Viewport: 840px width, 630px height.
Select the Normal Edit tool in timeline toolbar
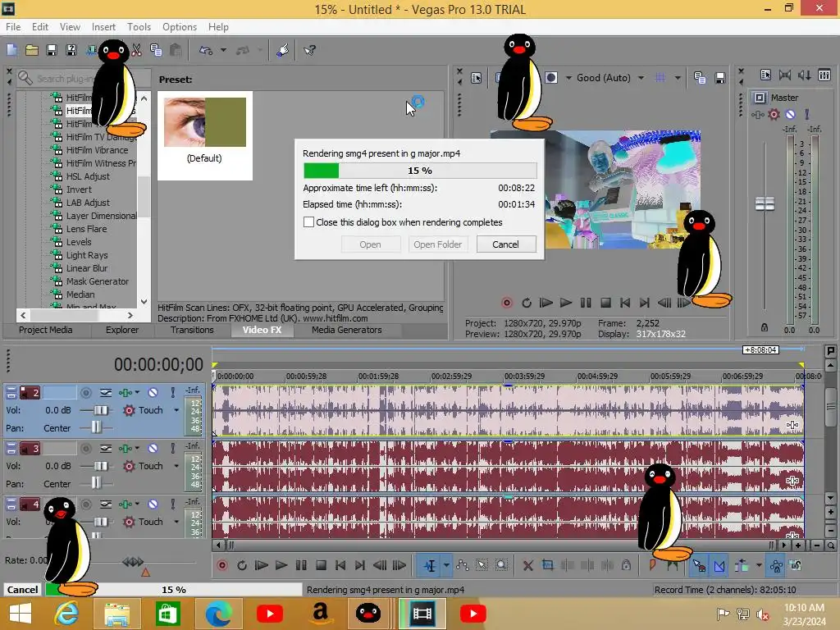pos(430,565)
